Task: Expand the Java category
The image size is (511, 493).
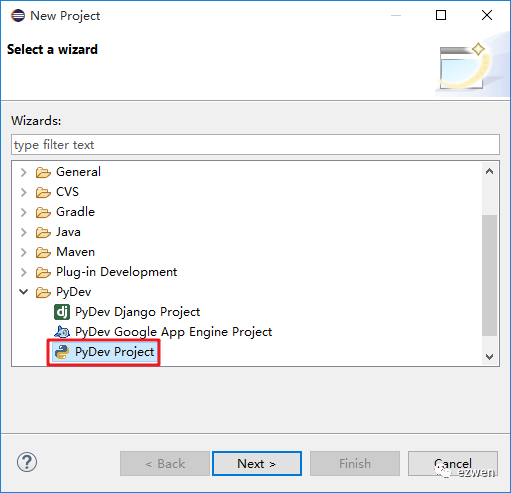Action: click(24, 232)
